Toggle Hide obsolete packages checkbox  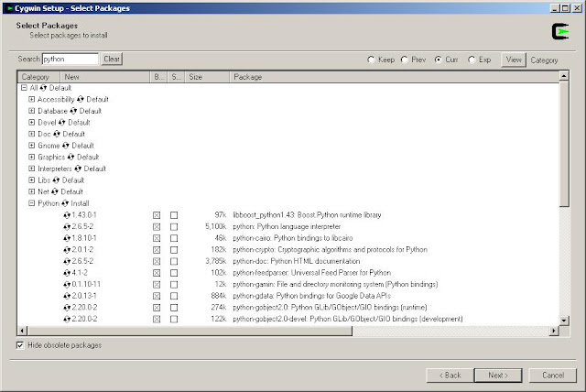pos(20,345)
